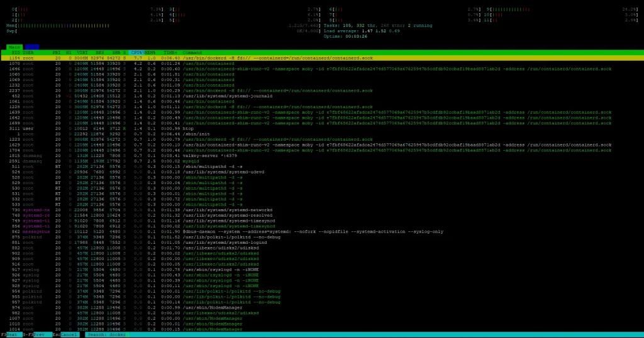644x338 pixels.
Task: Select ModemManager process with PID 974
Action: (x=322, y=308)
